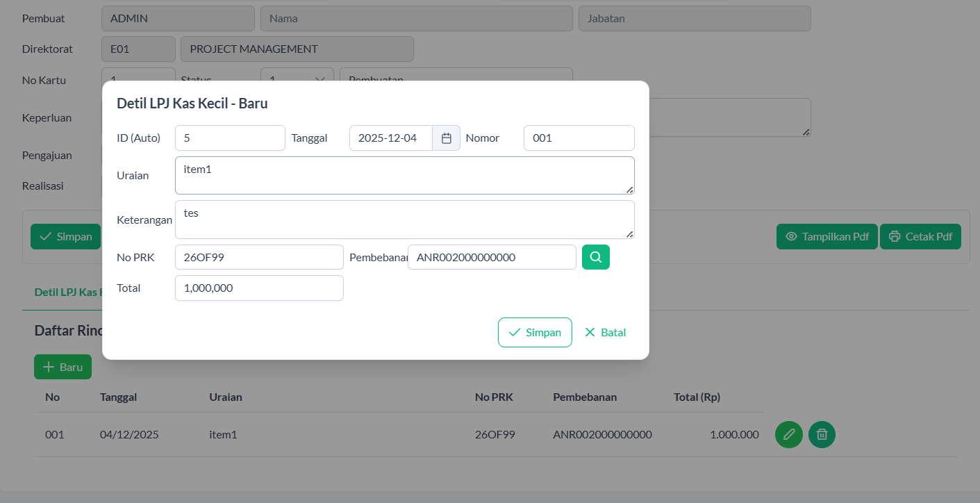980x503 pixels.
Task: Click the Tanggal date input field
Action: [390, 138]
